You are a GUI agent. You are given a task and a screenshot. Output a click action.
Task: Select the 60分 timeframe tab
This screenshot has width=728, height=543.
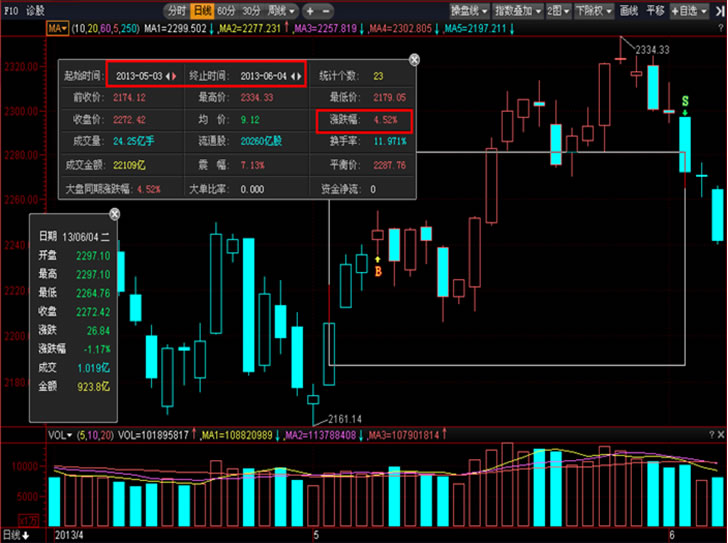225,10
